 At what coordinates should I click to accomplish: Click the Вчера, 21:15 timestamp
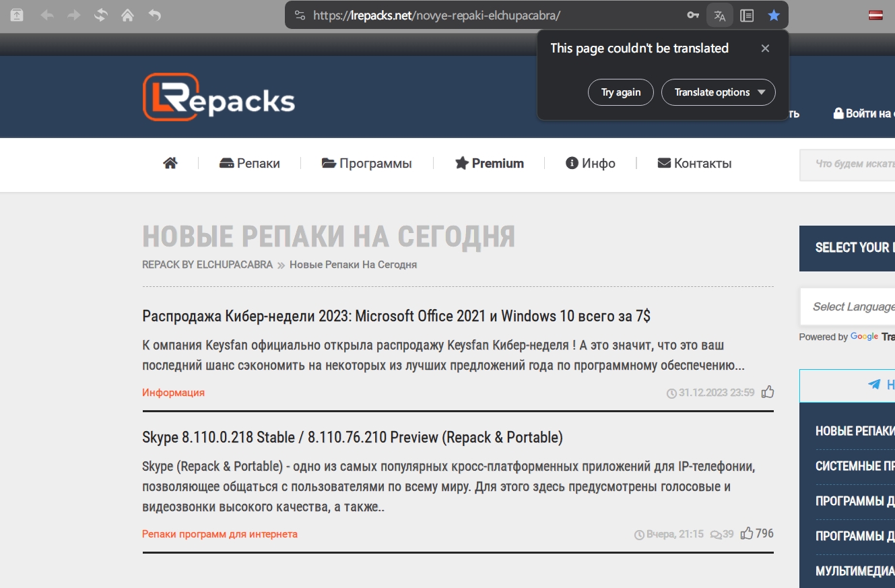coord(675,534)
